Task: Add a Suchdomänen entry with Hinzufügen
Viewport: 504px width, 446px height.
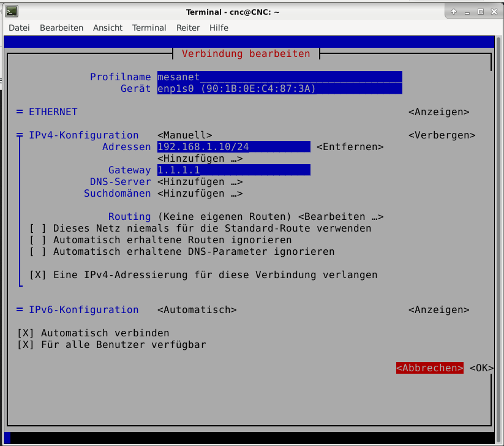Action: 200,193
